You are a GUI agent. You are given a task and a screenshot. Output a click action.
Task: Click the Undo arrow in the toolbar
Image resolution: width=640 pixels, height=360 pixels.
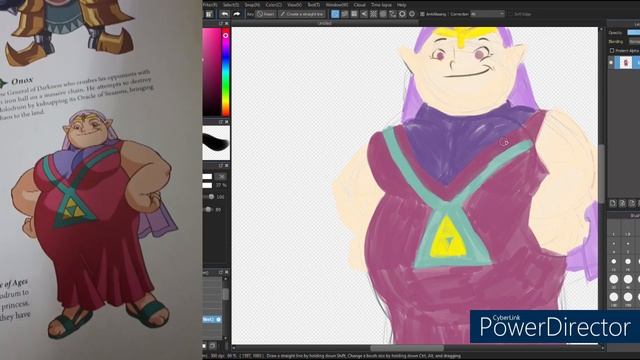(224, 14)
